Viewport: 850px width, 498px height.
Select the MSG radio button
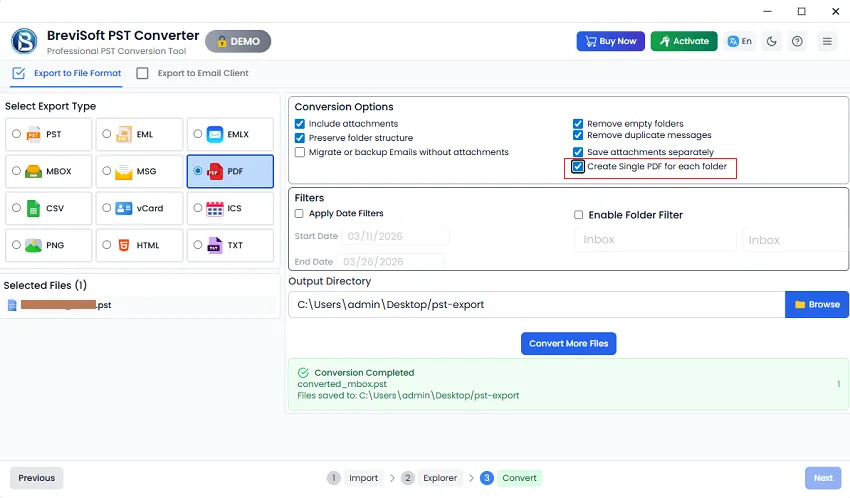coord(107,171)
